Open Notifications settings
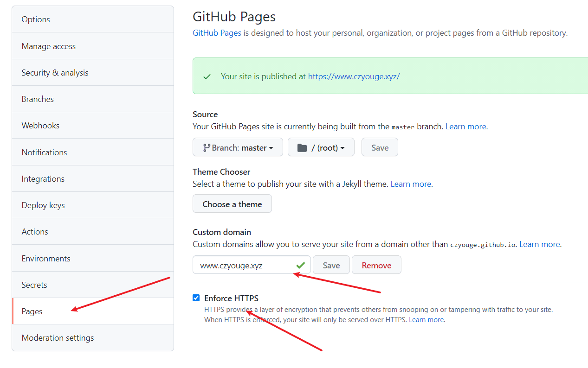This screenshot has height=368, width=588. [93, 152]
